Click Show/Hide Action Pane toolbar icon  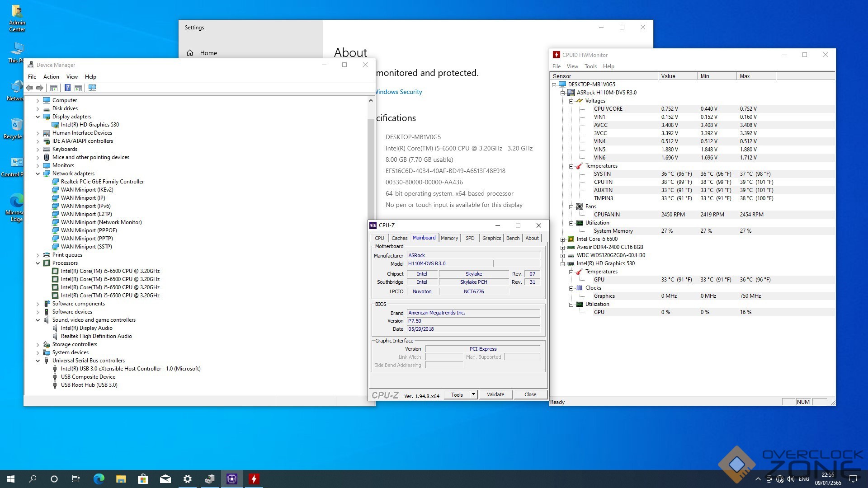pyautogui.click(x=78, y=88)
